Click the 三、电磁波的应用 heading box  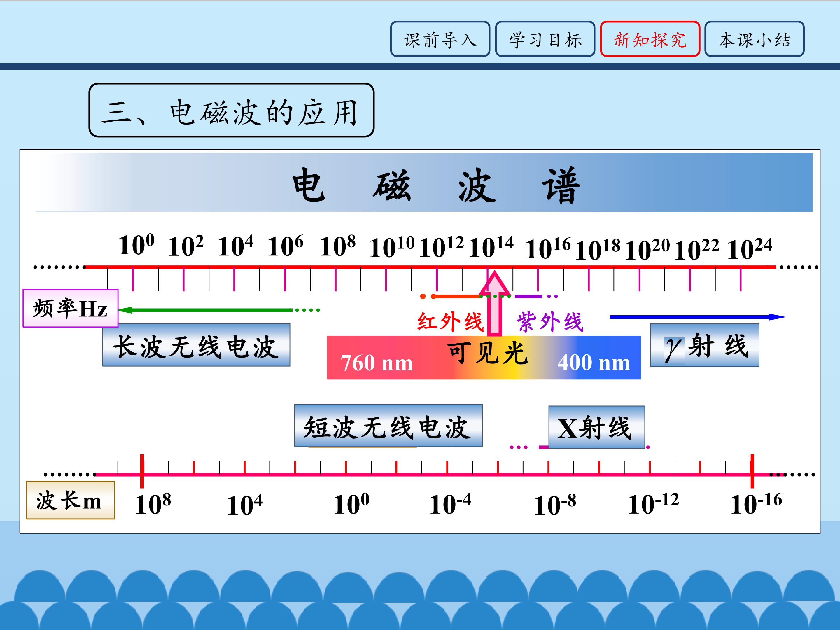coord(232,110)
